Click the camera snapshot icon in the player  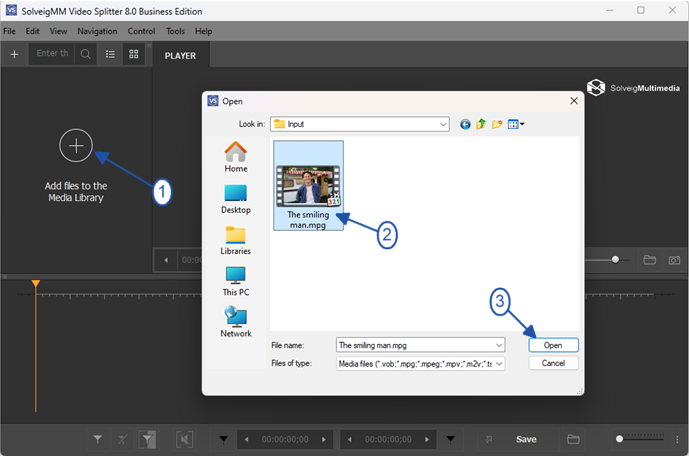point(674,260)
